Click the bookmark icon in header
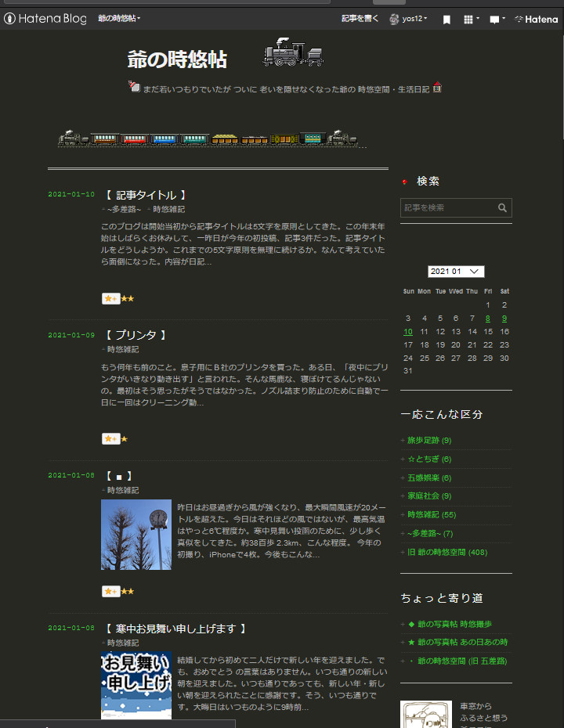 point(446,20)
